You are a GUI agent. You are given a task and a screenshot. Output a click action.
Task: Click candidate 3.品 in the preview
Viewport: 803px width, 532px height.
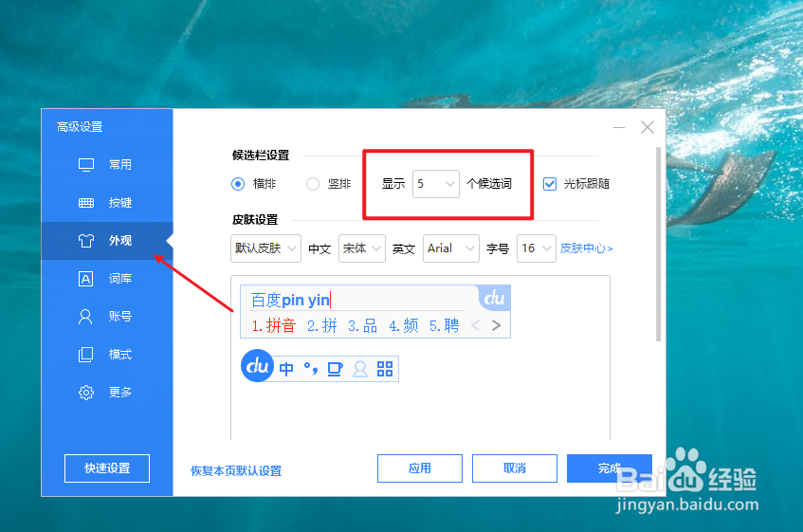[362, 325]
